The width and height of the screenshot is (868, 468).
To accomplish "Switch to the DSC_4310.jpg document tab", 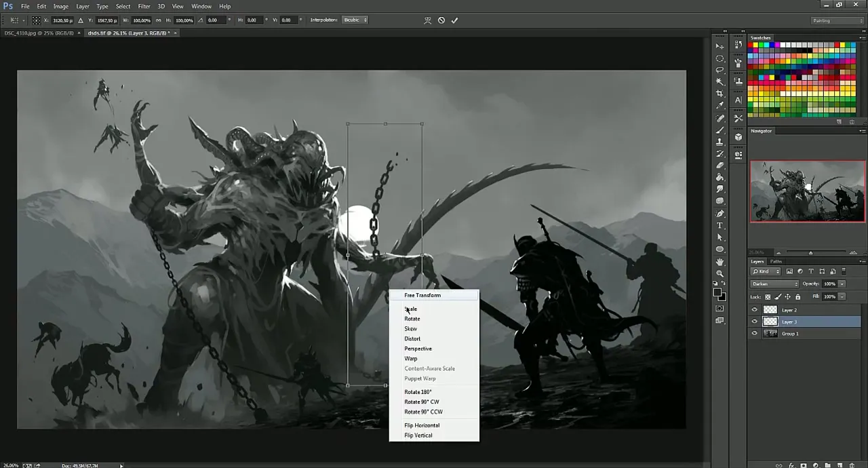I will point(39,33).
